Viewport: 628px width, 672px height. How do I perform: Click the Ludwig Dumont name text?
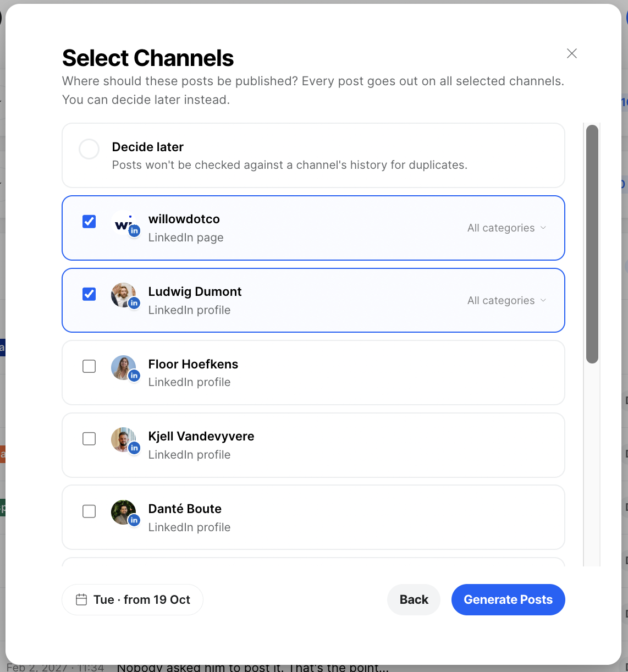point(195,291)
